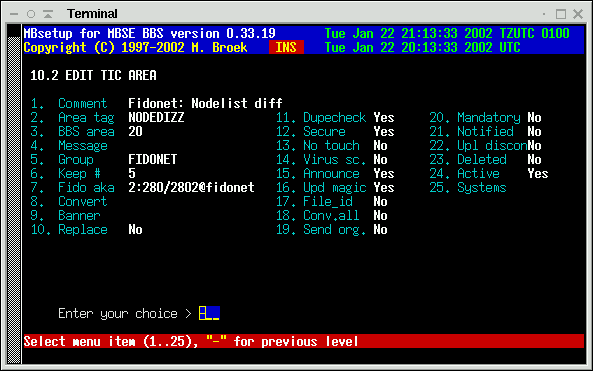Click the Upd magic value Yes
This screenshot has width=593, height=371.
(384, 188)
